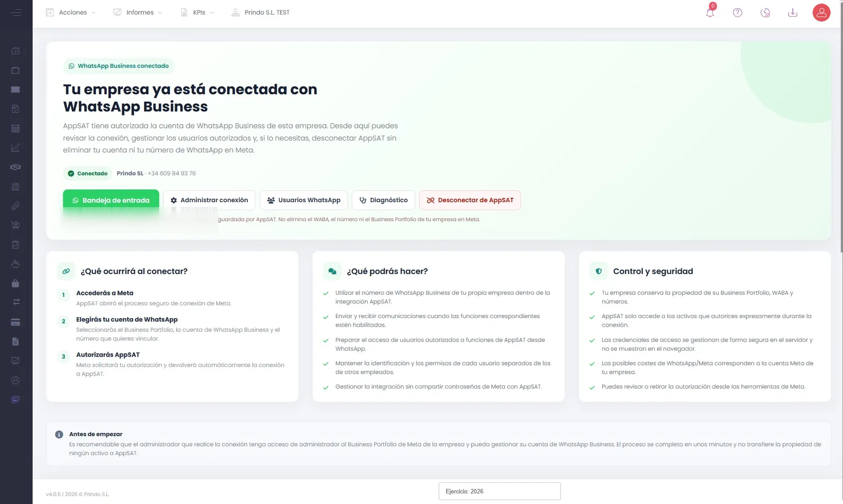Click the '¿Qué podrás hacer?' heading

point(387,271)
